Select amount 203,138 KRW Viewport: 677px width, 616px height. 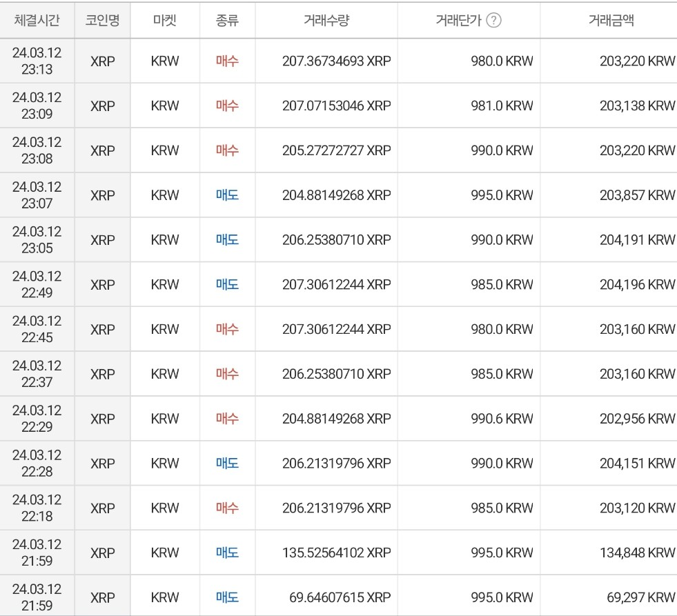pos(637,106)
